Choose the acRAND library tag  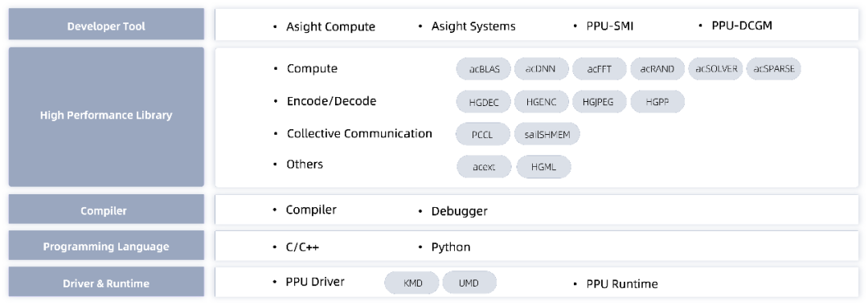click(657, 69)
